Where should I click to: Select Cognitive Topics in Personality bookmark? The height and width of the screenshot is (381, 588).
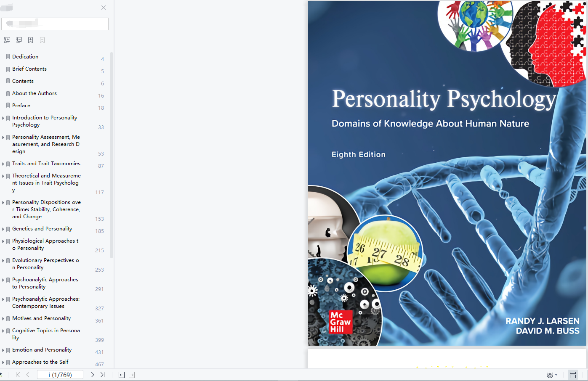(x=46, y=334)
